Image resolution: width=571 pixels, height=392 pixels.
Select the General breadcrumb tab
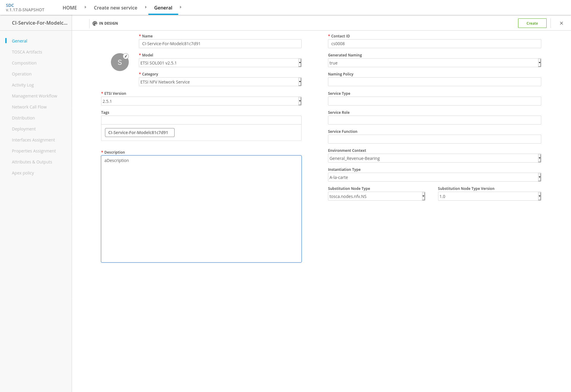point(163,8)
